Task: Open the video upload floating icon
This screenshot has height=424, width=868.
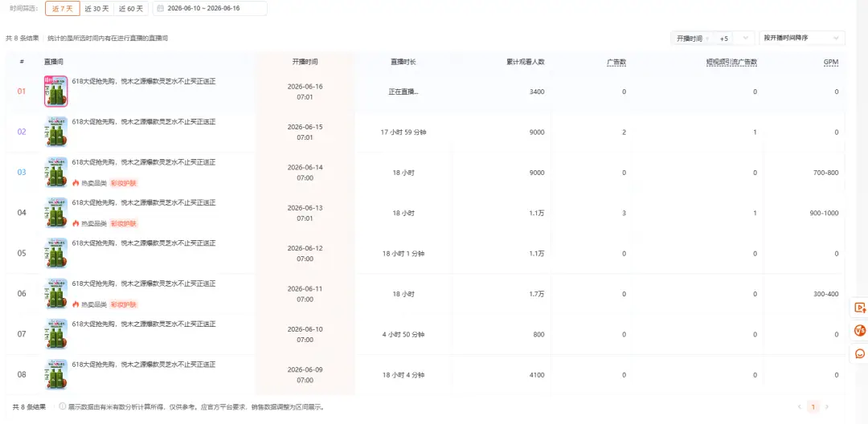Action: 860,308
